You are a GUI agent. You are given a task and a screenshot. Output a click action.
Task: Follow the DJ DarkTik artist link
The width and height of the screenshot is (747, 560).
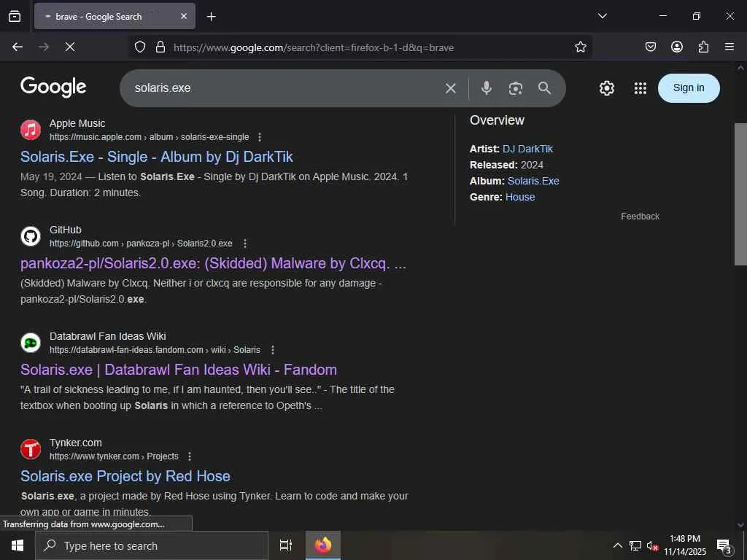coord(527,149)
